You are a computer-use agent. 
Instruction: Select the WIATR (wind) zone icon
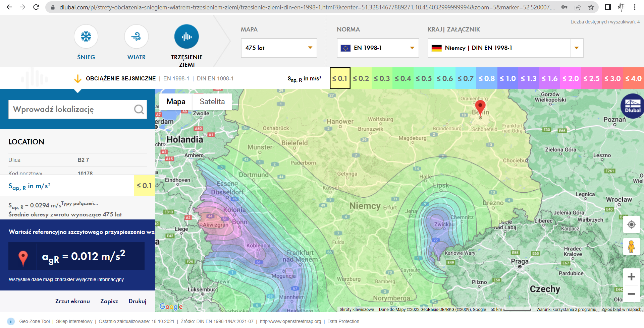(137, 36)
